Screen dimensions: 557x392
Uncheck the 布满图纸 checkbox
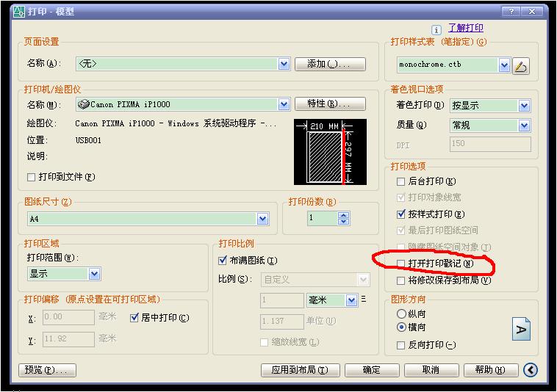[223, 261]
